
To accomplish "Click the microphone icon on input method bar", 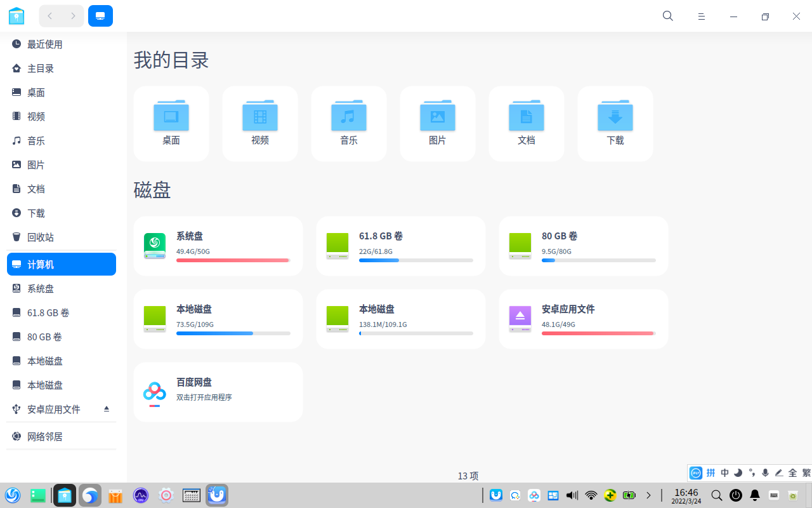I will [765, 473].
